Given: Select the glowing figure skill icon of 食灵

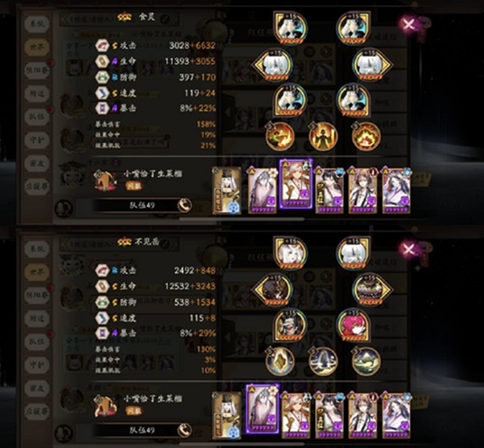Looking at the screenshot, I should [x=323, y=136].
